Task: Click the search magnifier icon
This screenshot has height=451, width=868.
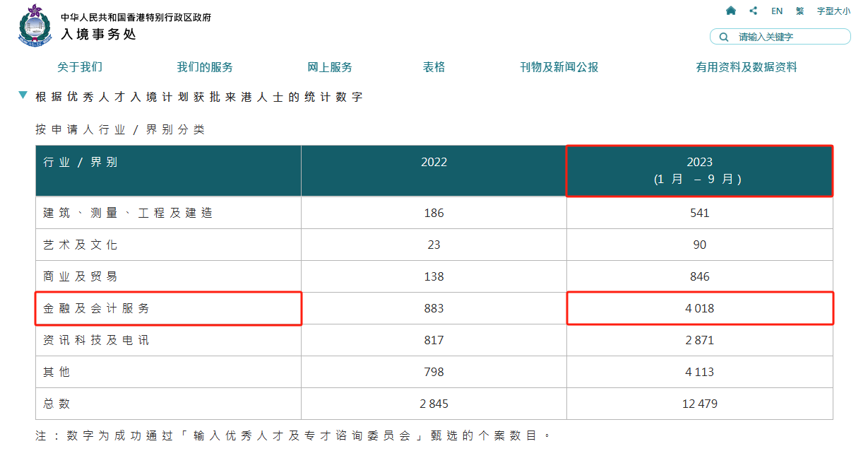Action: coord(724,37)
